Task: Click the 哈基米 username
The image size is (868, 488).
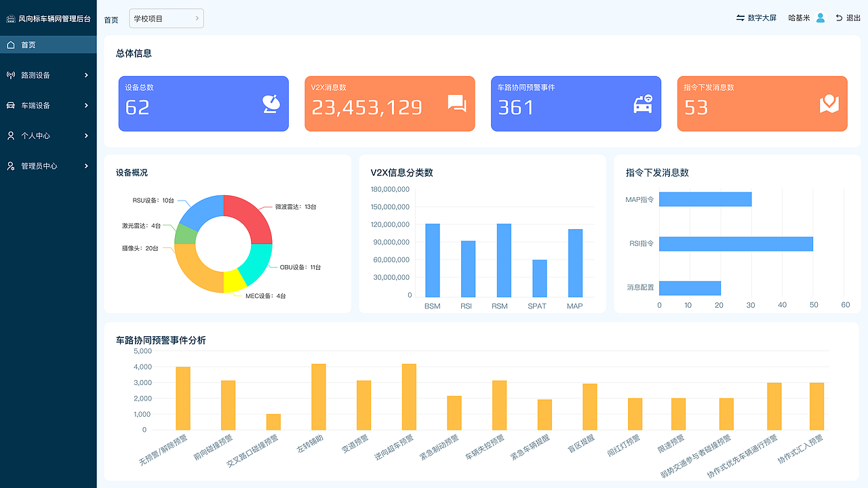Action: tap(799, 18)
